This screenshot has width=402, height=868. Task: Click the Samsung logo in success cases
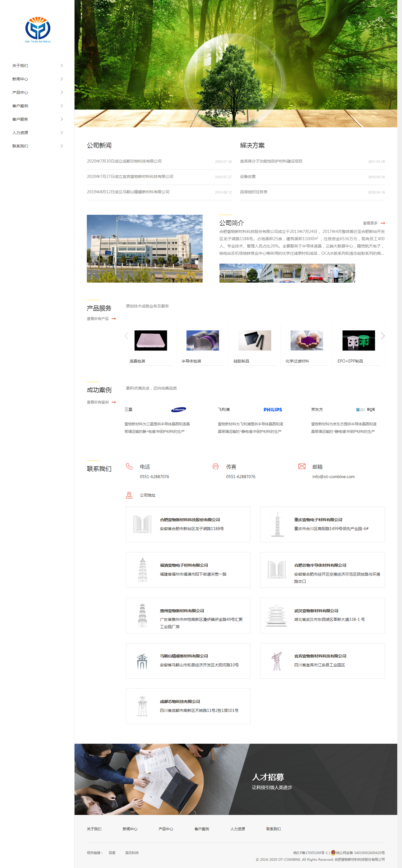[x=178, y=410]
